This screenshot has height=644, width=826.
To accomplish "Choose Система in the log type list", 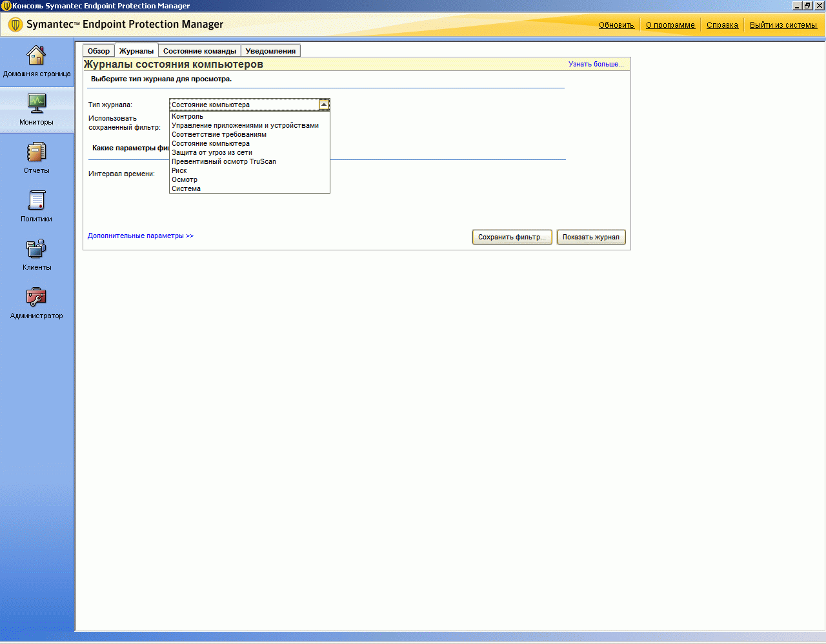I will (250, 188).
